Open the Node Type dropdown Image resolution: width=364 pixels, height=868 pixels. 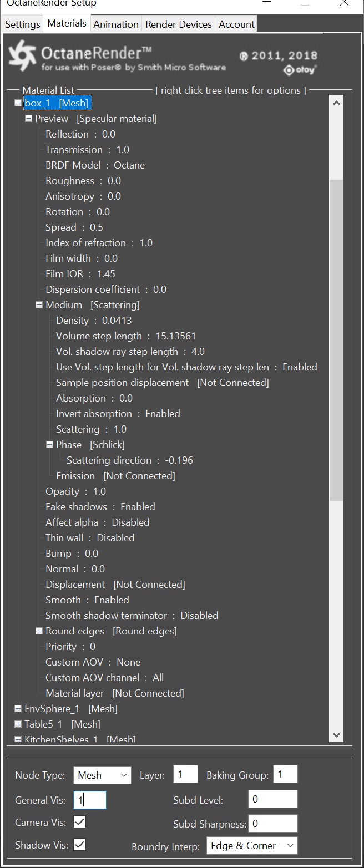pos(102,775)
